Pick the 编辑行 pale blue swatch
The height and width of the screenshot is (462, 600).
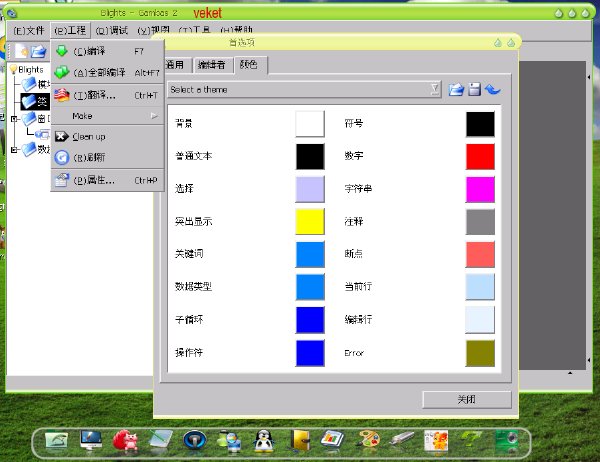tap(480, 320)
